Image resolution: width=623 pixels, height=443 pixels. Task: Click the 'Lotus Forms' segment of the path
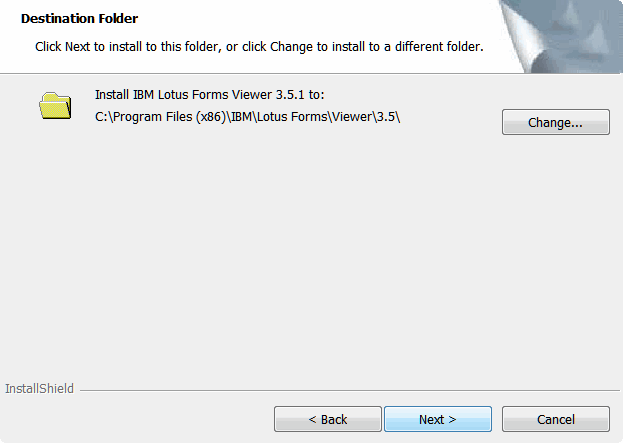pyautogui.click(x=292, y=117)
